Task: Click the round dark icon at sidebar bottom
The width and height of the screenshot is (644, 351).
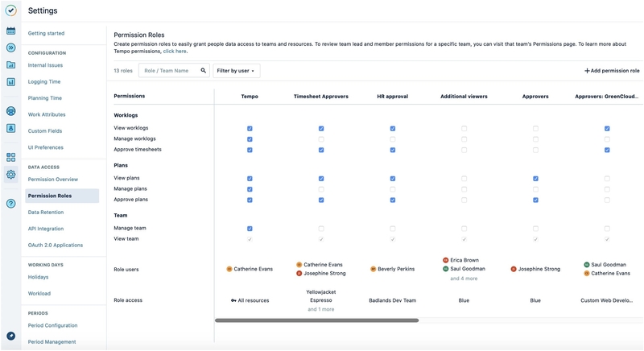Action: [10, 336]
